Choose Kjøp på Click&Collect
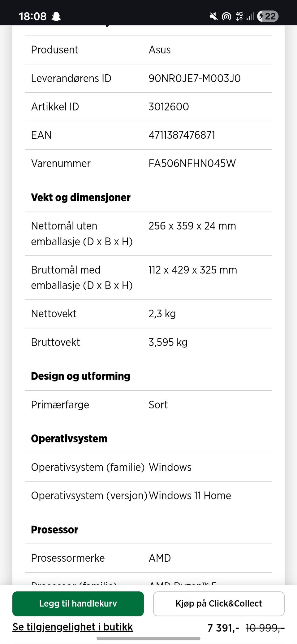 tap(219, 603)
